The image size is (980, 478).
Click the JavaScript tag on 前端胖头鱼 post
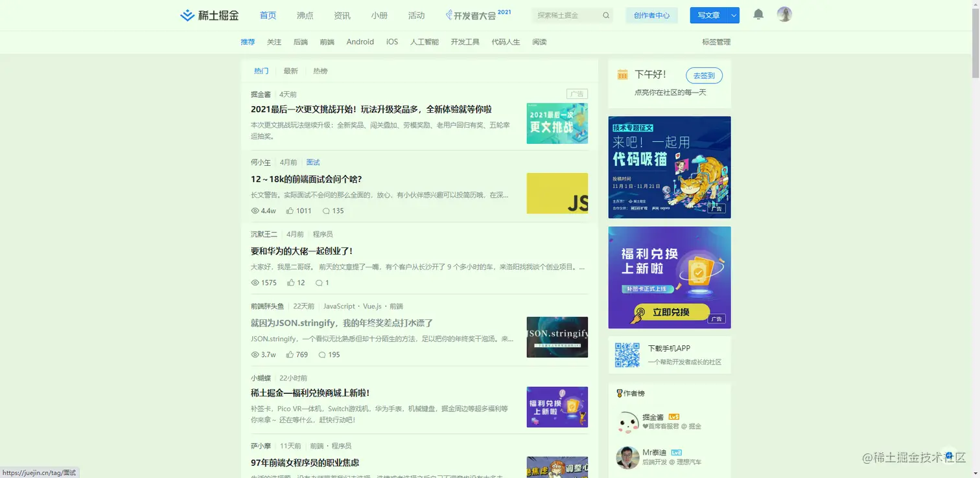pos(340,306)
